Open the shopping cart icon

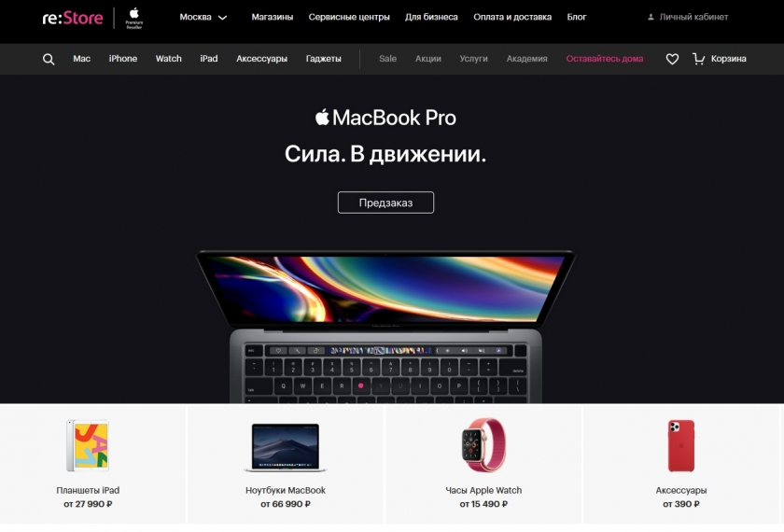tap(698, 59)
